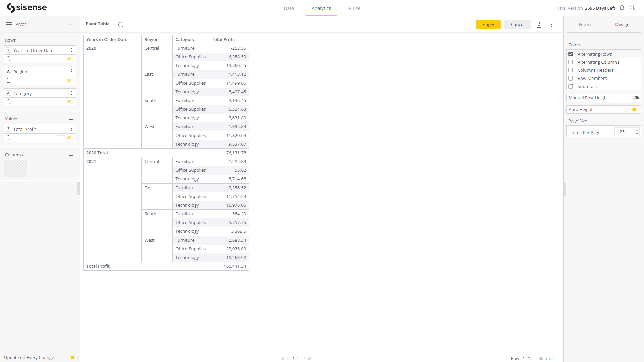644x362 pixels.
Task: Go to the last page
Action: [310, 358]
